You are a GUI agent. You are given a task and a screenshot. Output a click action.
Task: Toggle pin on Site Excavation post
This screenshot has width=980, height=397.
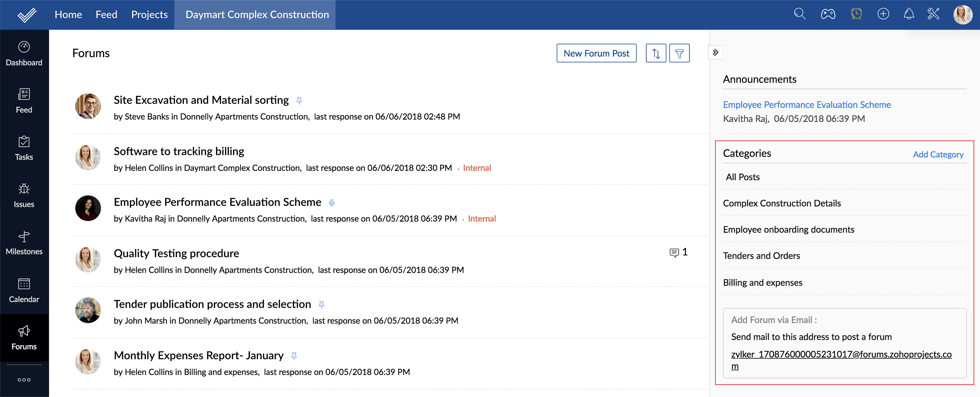[x=299, y=101]
